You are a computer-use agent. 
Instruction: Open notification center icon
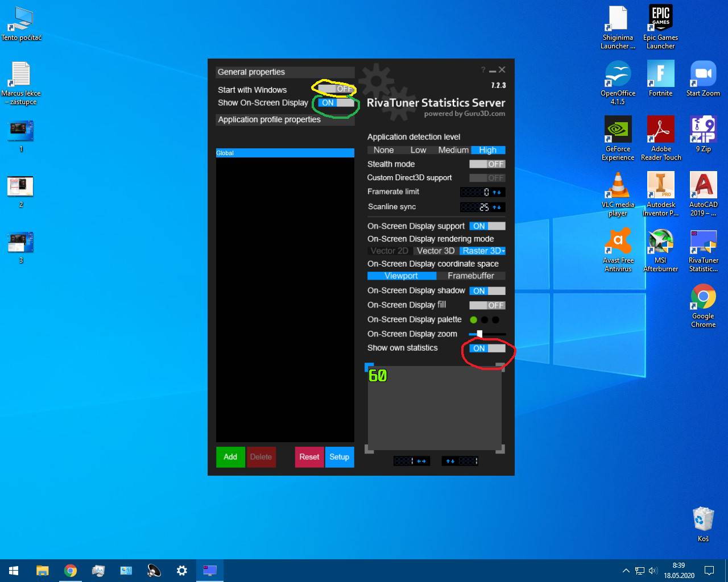pos(709,571)
